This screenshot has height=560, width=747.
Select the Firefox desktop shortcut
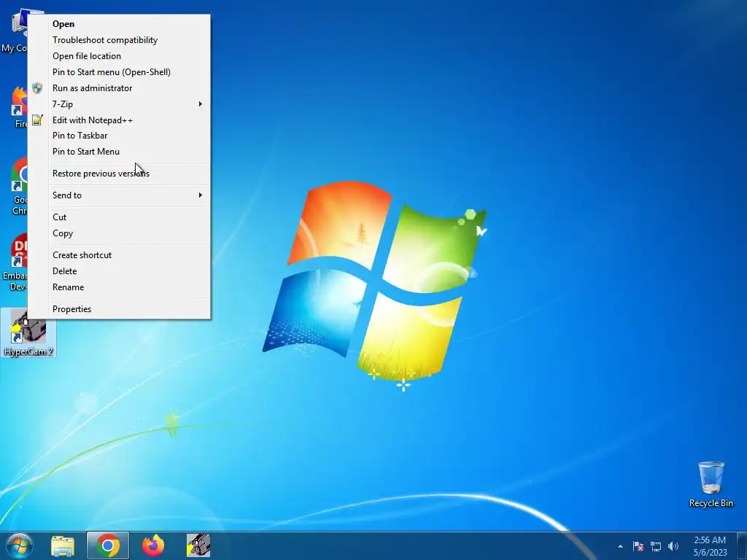click(x=19, y=107)
